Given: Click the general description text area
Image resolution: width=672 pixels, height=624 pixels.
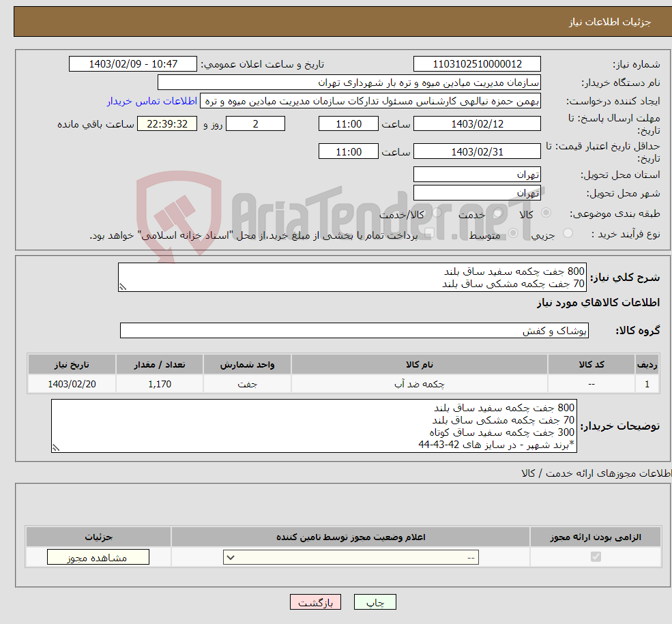Looking at the screenshot, I should point(352,278).
